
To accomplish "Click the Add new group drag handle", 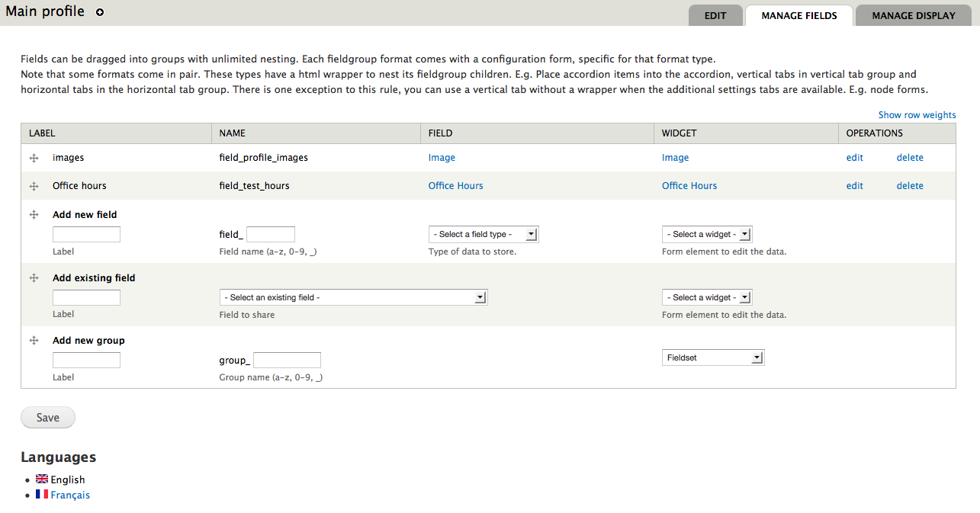I will tap(34, 341).
